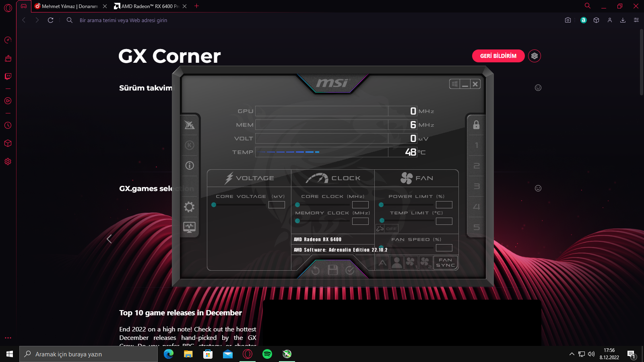Image resolution: width=644 pixels, height=362 pixels.
Task: Select Afterburner profile slot 1
Action: coord(477,145)
